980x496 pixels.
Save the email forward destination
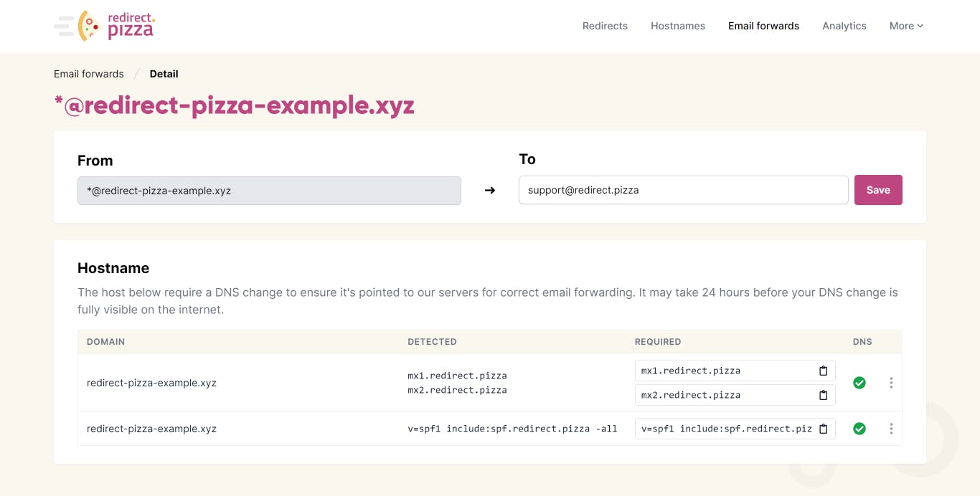click(877, 190)
